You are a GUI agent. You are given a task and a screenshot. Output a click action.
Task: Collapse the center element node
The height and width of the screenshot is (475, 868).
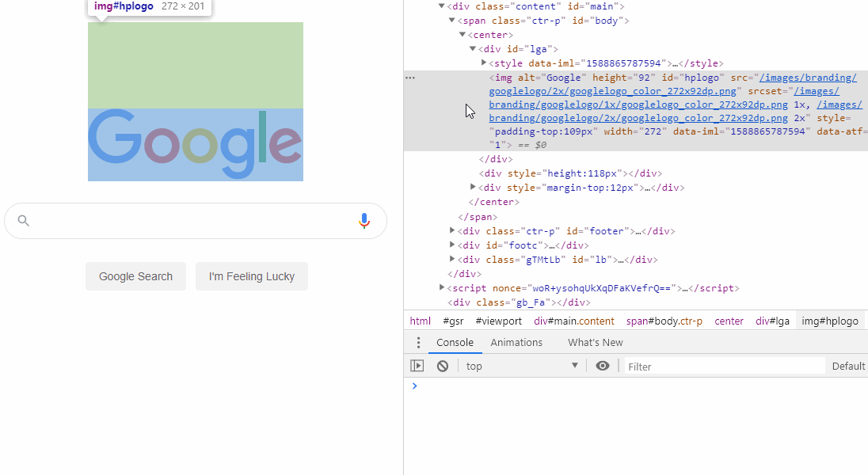pyautogui.click(x=463, y=34)
